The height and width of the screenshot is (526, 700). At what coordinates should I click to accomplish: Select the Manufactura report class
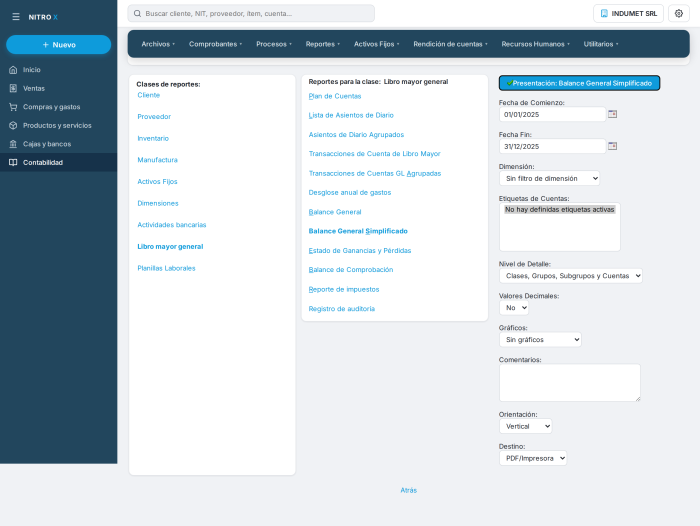[x=158, y=160]
